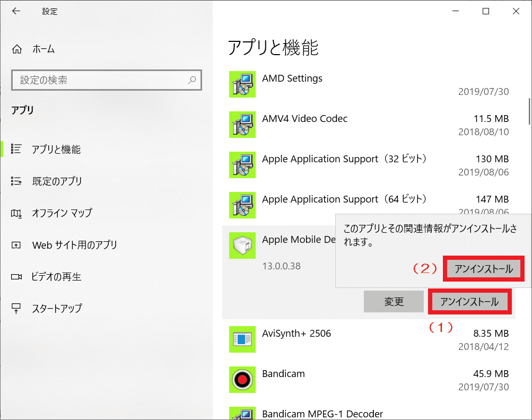Click the 147 MB size value
The width and height of the screenshot is (532, 420).
click(492, 199)
